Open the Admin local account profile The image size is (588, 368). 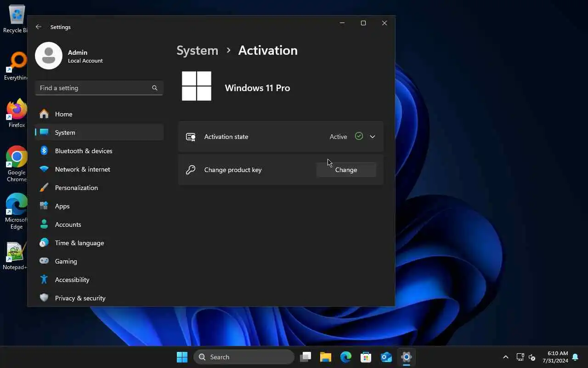click(69, 56)
